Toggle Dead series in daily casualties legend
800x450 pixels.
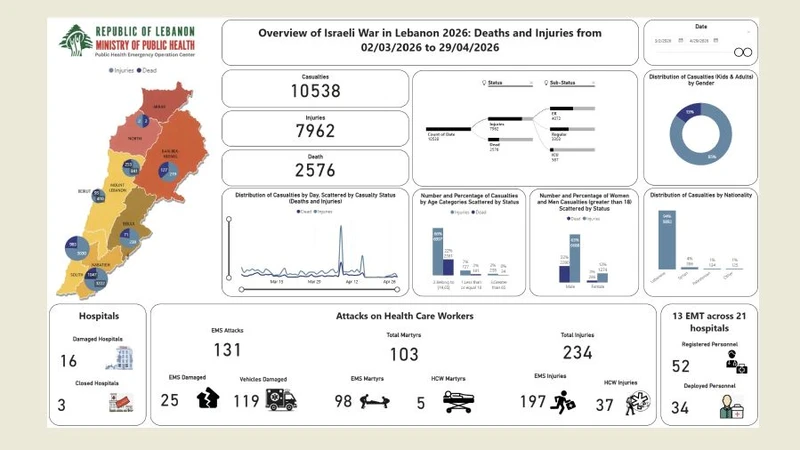[x=301, y=211]
